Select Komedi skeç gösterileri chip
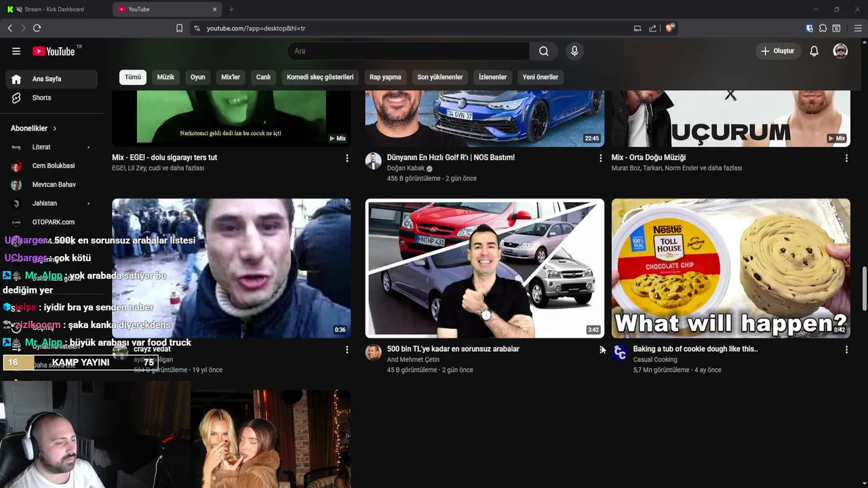 [320, 77]
